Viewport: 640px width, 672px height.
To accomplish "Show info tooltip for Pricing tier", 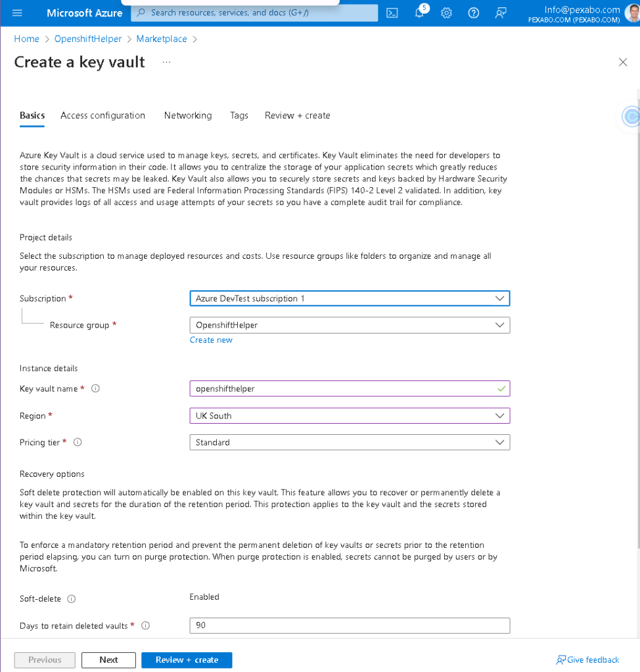I will (78, 442).
